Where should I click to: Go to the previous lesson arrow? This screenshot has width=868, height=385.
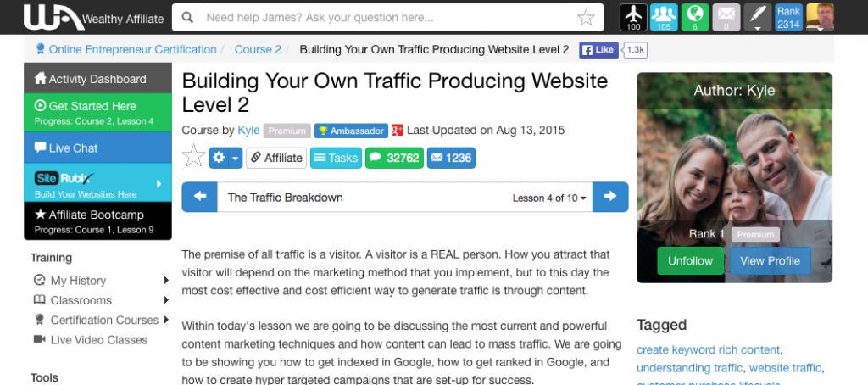200,197
